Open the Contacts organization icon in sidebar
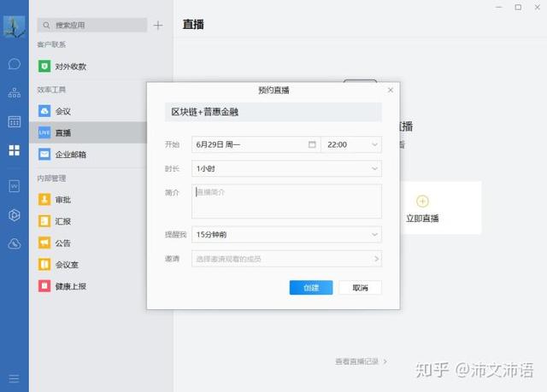547x392 pixels. click(x=14, y=92)
